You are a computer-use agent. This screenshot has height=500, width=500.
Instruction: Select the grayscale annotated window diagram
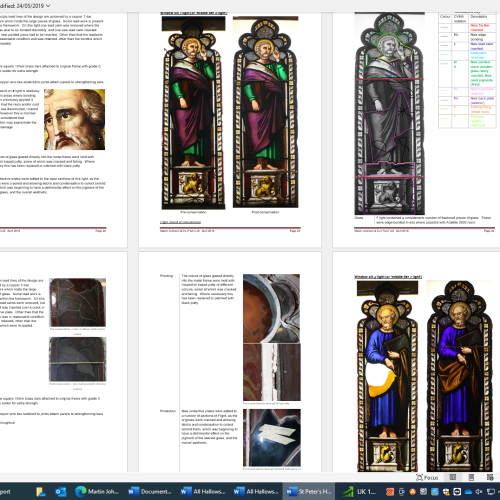(389, 113)
